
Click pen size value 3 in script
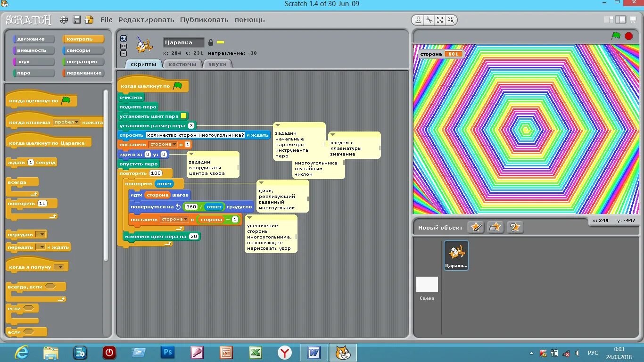tap(191, 125)
